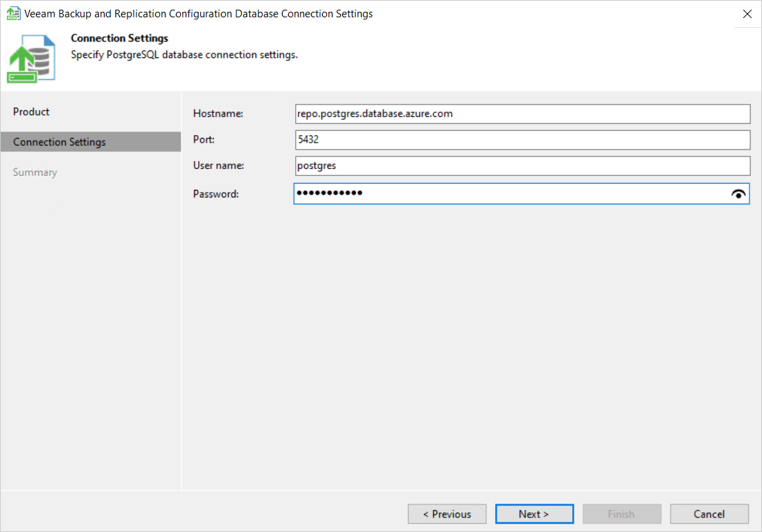Select the Product step in the sidebar
Screen dimensions: 762x532
pos(31,112)
